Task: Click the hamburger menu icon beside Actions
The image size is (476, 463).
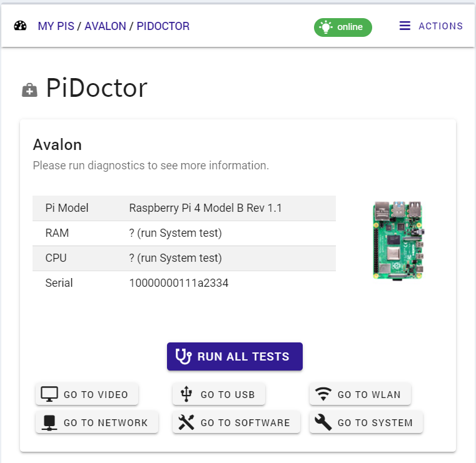Action: point(405,26)
